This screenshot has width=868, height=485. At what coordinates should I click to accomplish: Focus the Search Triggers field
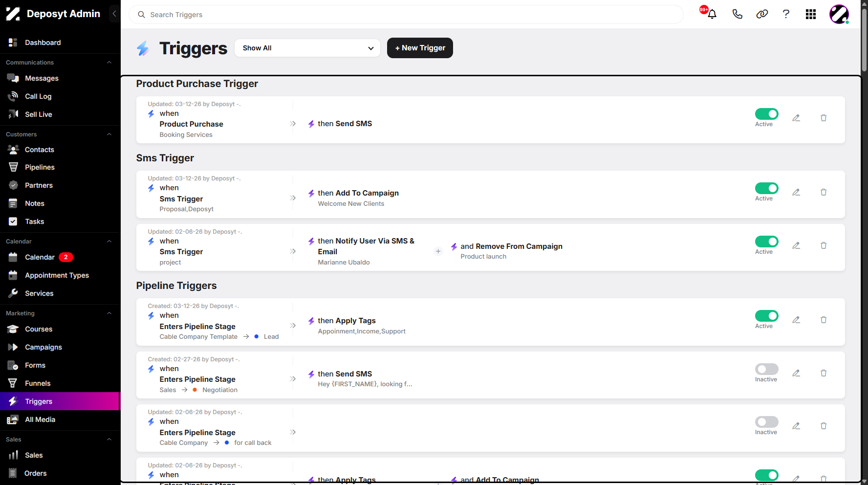point(406,15)
